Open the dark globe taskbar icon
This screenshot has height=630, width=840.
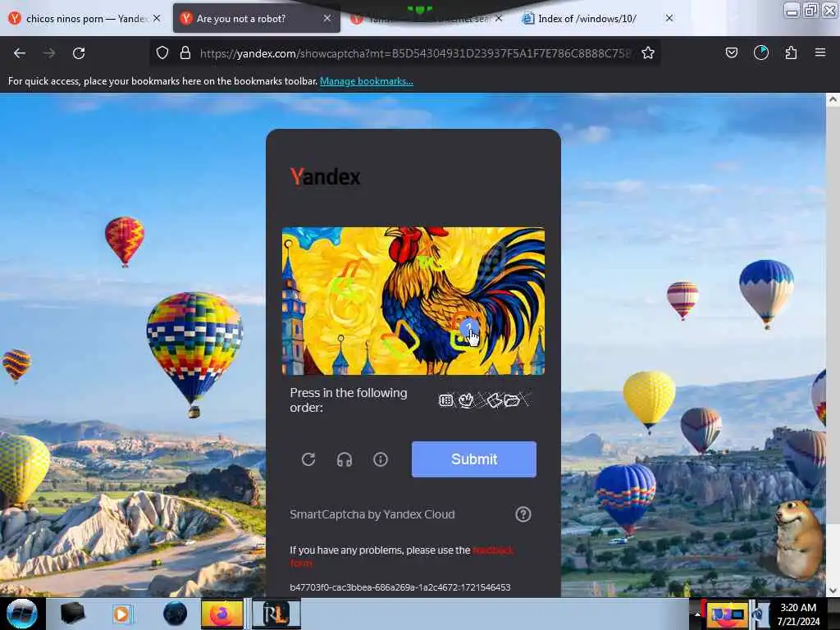(175, 614)
